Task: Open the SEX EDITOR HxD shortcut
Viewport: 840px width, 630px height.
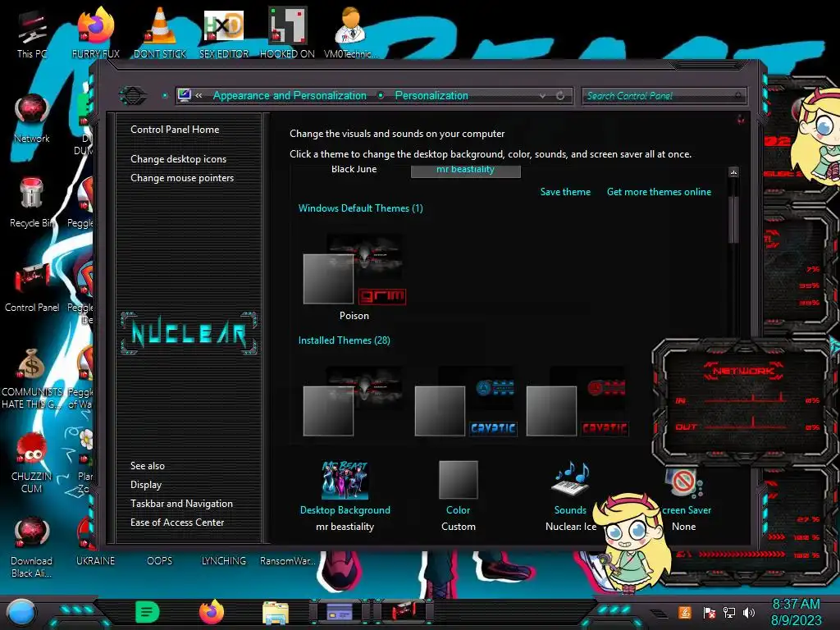Action: pyautogui.click(x=224, y=34)
